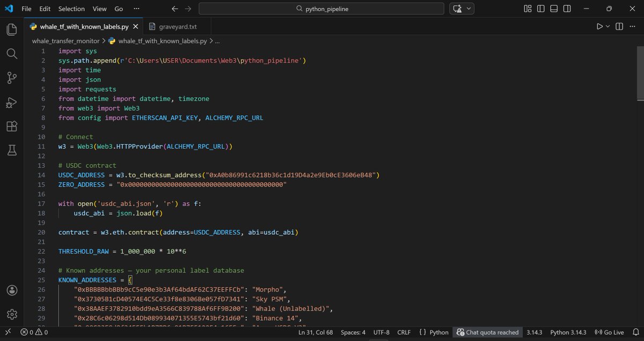This screenshot has height=341, width=644.
Task: Click the curly braces language status icon
Action: coord(422,332)
